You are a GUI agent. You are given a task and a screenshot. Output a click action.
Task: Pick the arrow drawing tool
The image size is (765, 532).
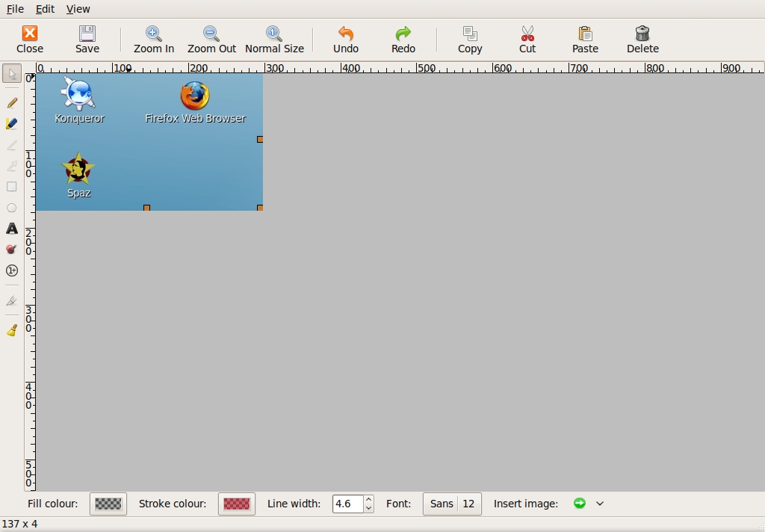(12, 166)
